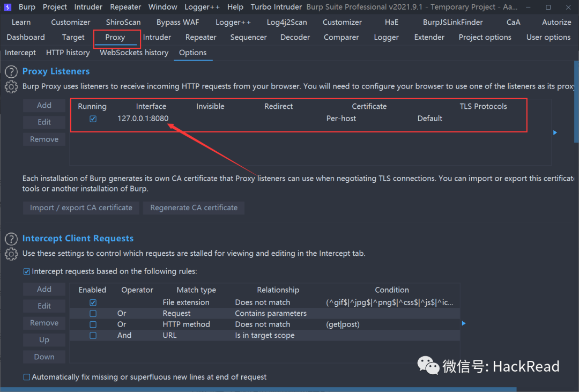This screenshot has width=579, height=392.
Task: Open the Intercept sub-tab
Action: (20, 53)
